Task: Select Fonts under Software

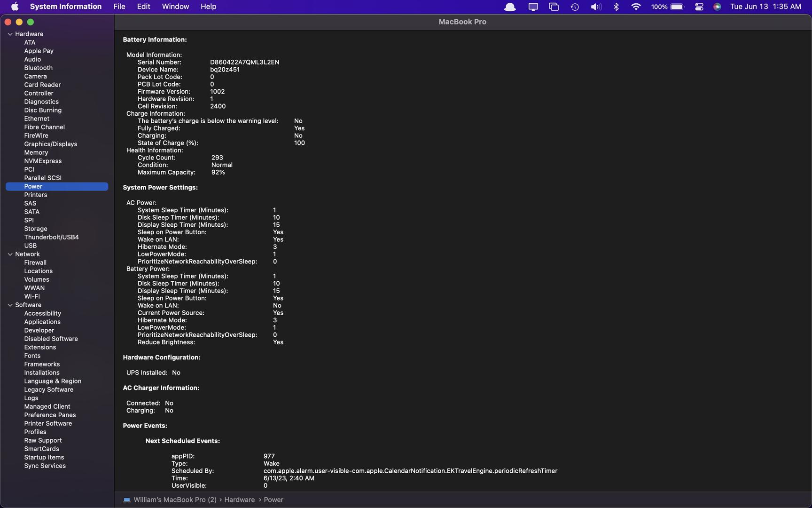Action: coord(32,356)
